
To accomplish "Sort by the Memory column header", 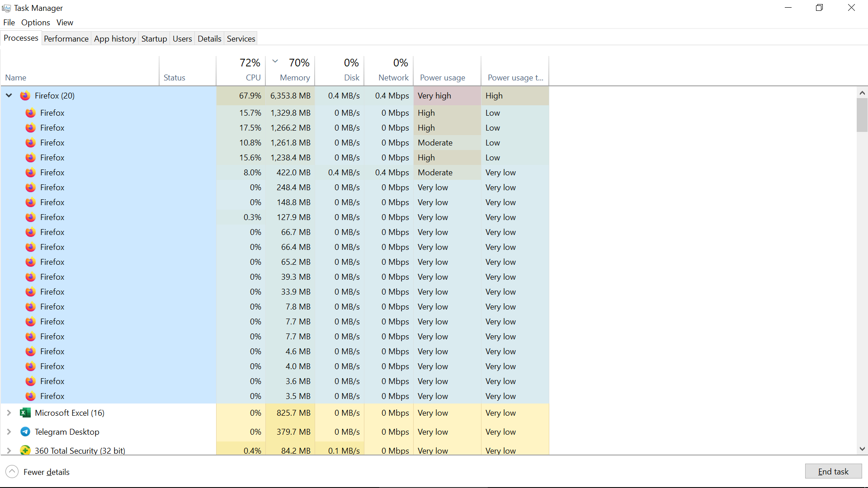I will pyautogui.click(x=290, y=70).
